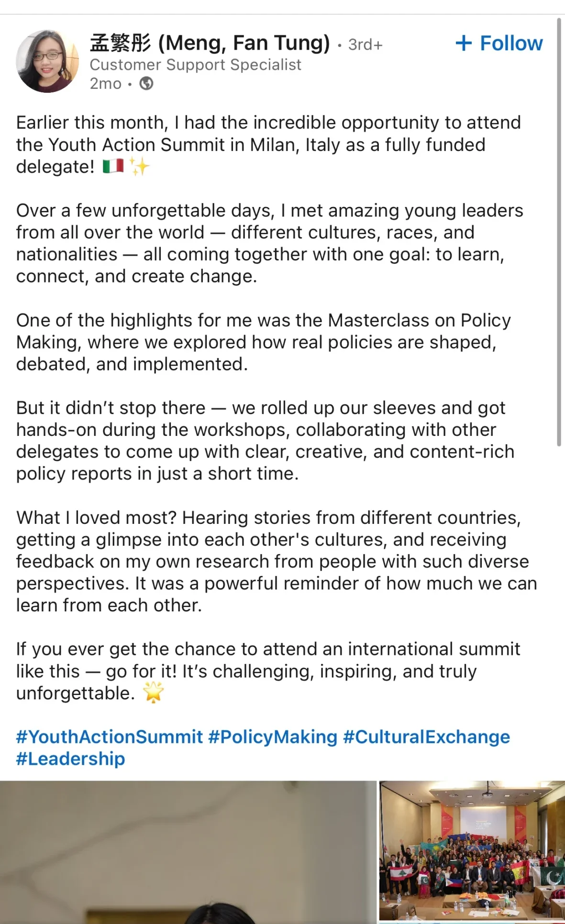Open the author's profile photo
Viewport: 565px width, 924px height.
click(x=47, y=61)
